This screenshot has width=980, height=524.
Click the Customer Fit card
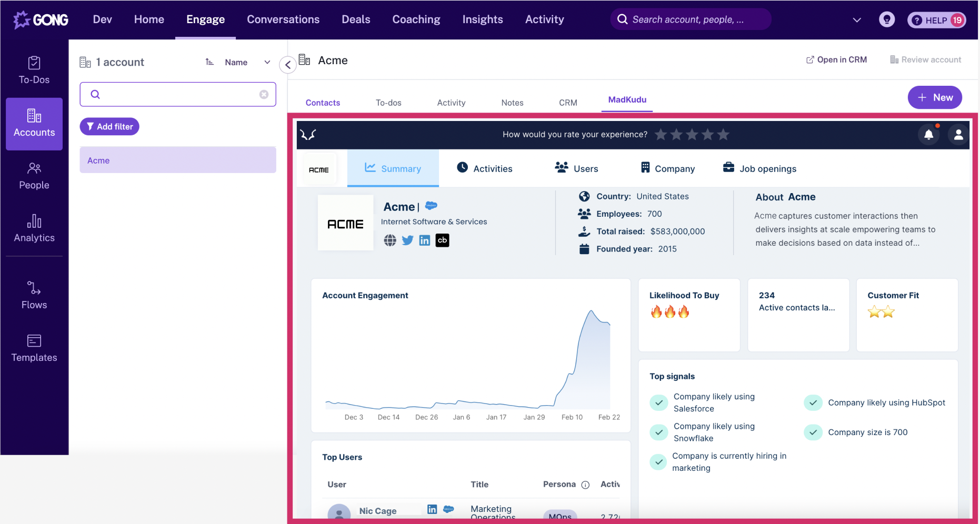(907, 315)
